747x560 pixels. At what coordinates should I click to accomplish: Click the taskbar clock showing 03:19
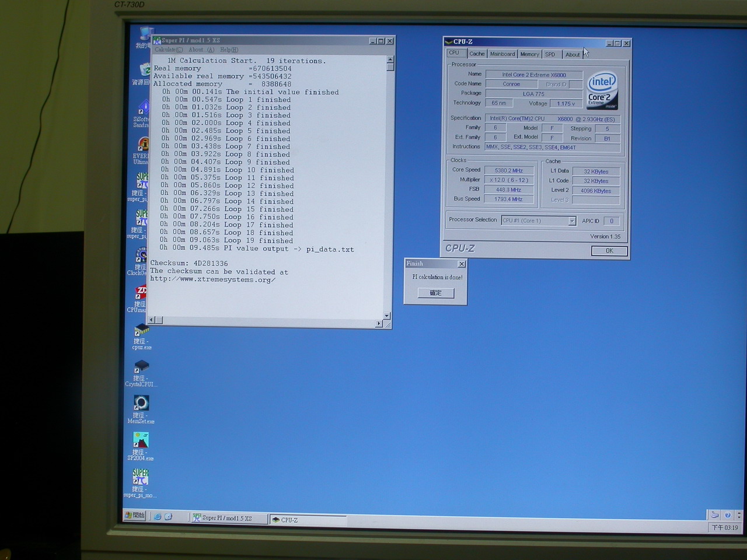(724, 527)
